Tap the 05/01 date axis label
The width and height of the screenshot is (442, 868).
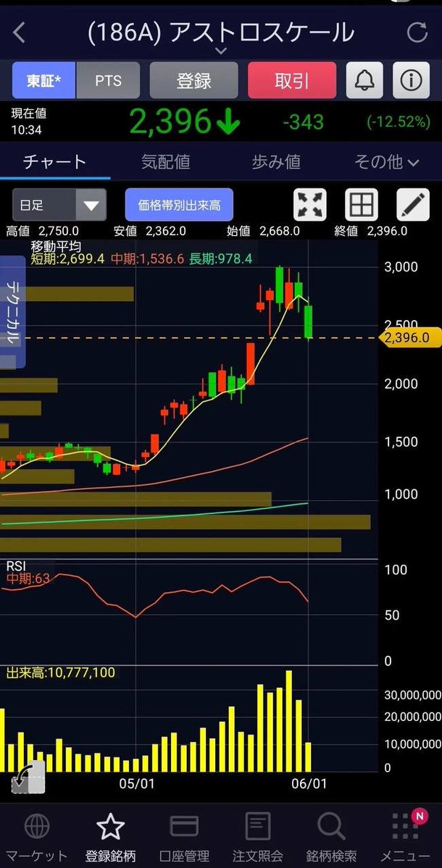[x=137, y=783]
